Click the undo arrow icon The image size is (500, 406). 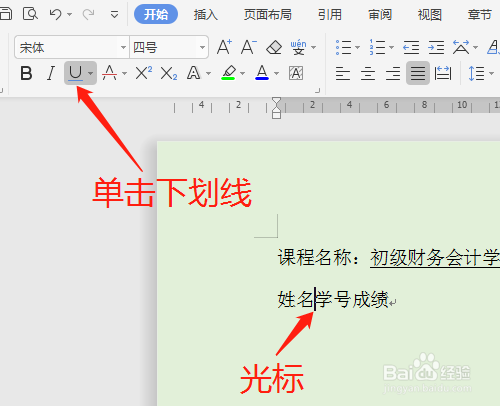click(x=55, y=14)
